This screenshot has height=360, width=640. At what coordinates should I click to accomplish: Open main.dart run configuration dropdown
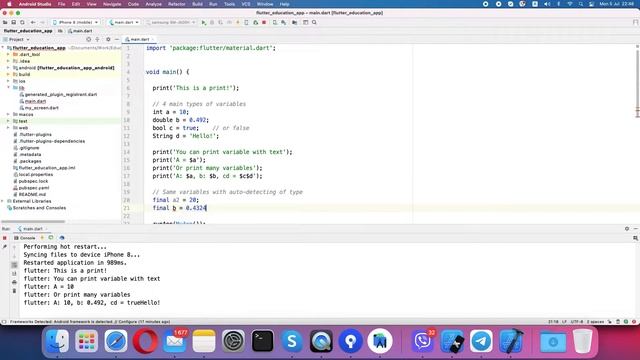click(124, 22)
